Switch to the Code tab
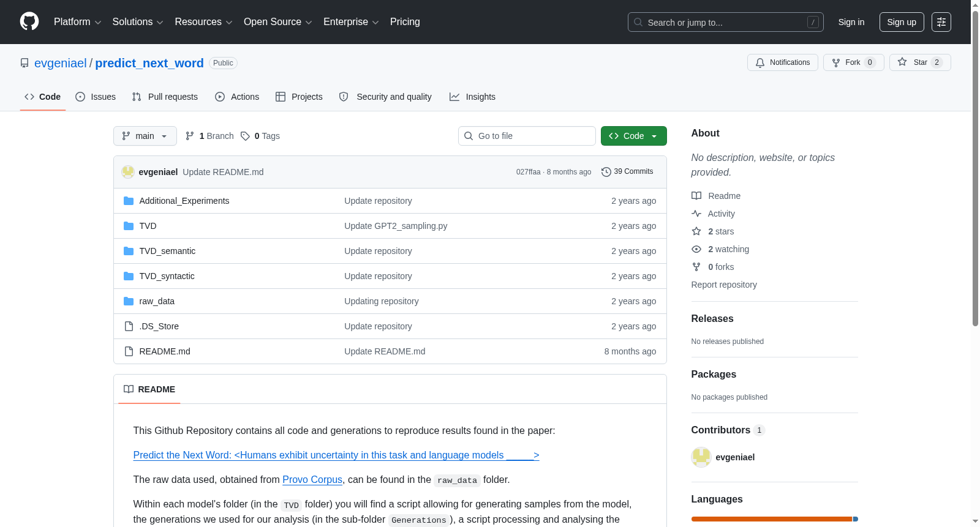980x527 pixels. [43, 97]
